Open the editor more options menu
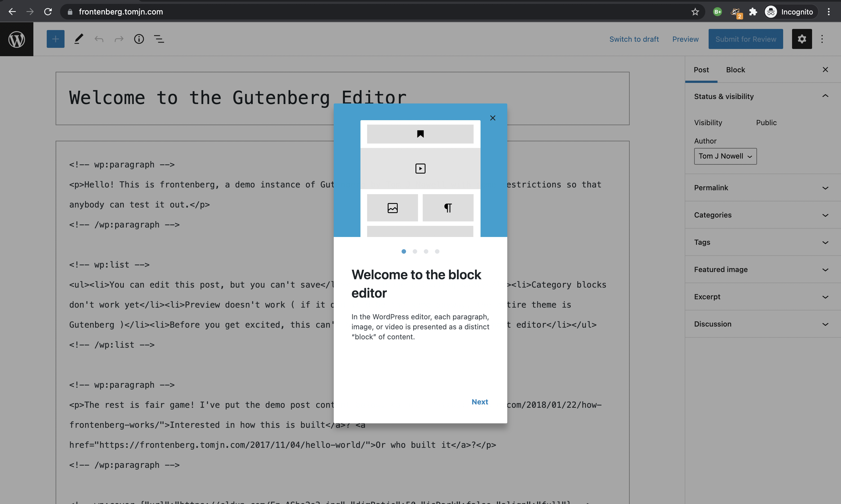This screenshot has width=841, height=504. (x=822, y=39)
